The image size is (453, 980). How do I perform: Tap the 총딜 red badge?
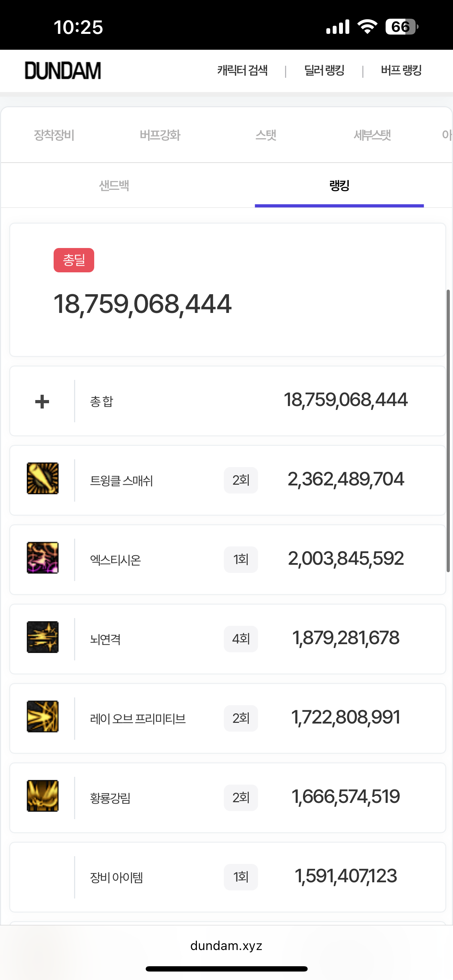coord(74,260)
